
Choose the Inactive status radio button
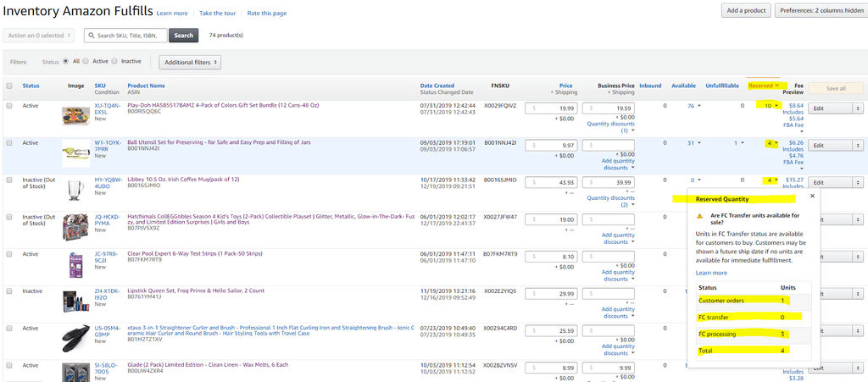pyautogui.click(x=114, y=61)
